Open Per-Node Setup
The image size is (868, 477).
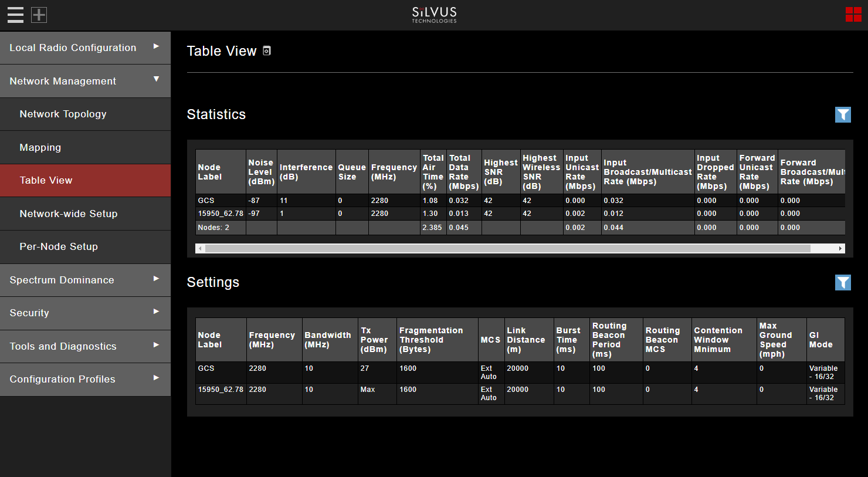point(86,246)
